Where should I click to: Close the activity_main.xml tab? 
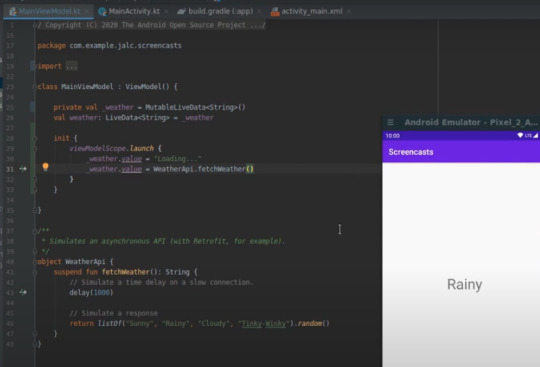[349, 12]
